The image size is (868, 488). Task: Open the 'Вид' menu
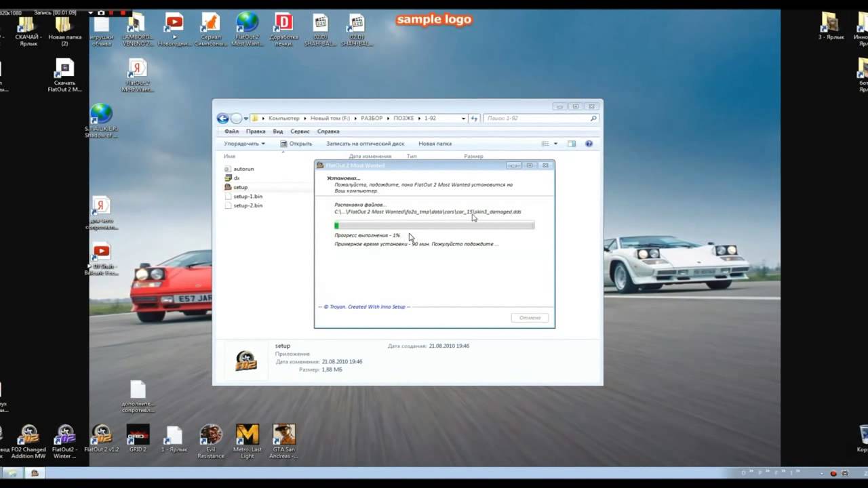278,131
